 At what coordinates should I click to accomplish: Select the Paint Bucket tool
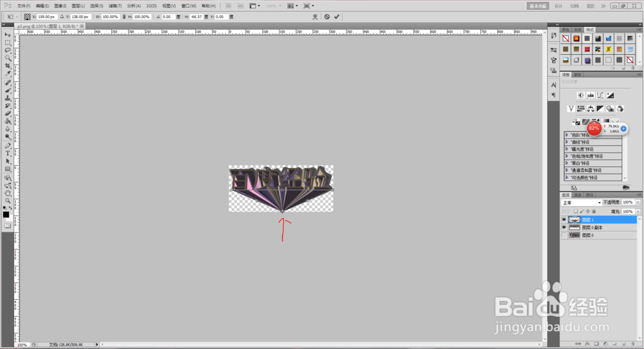coord(8,122)
